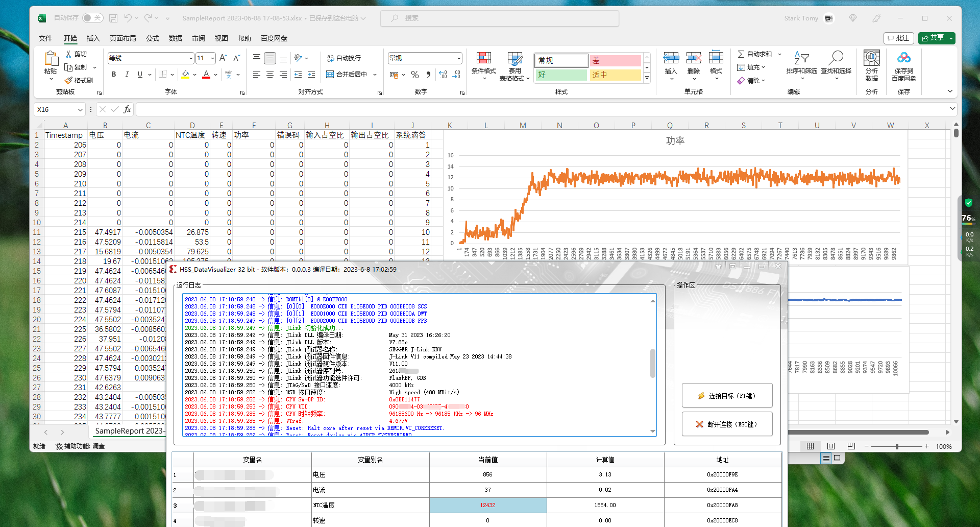The width and height of the screenshot is (980, 527).
Task: Click the zoom in plus icon
Action: click(x=927, y=446)
